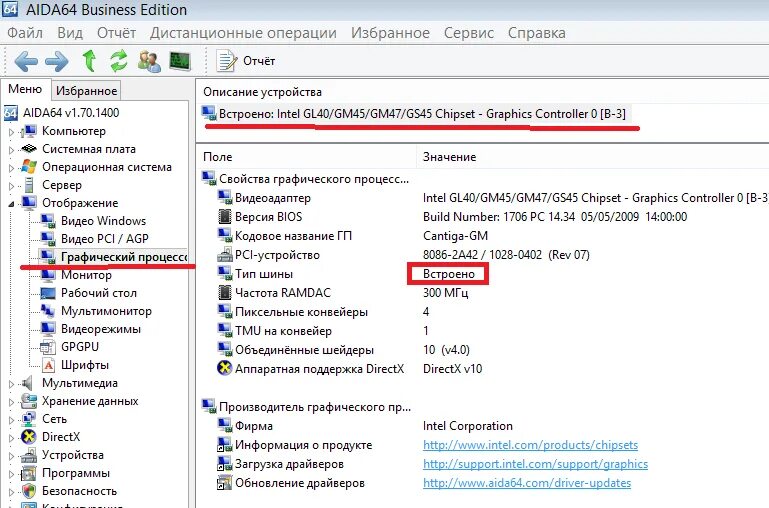Expand the Операционная система tree node
Viewport: 769px width, 508px height.
click(x=11, y=168)
